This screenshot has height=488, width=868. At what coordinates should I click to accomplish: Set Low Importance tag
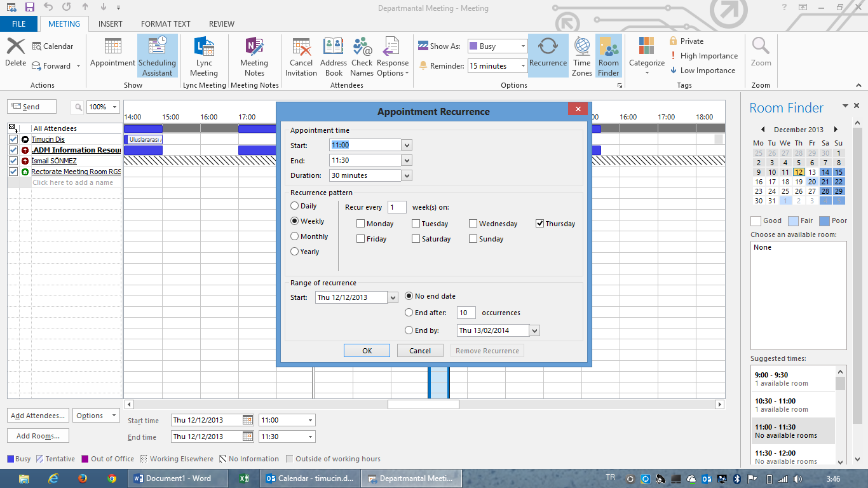pyautogui.click(x=702, y=71)
